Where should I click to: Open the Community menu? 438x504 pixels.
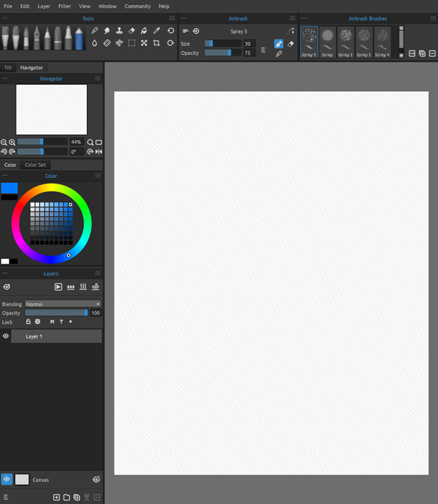(138, 6)
